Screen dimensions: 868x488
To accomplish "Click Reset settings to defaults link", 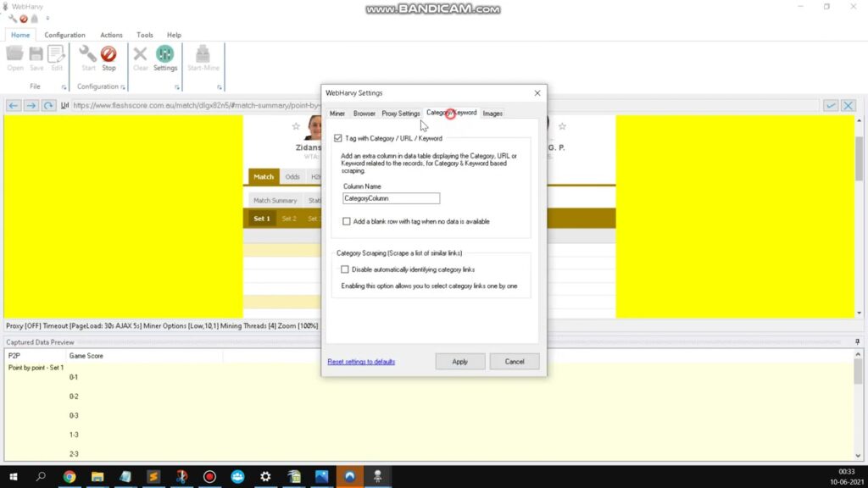I will (x=361, y=362).
